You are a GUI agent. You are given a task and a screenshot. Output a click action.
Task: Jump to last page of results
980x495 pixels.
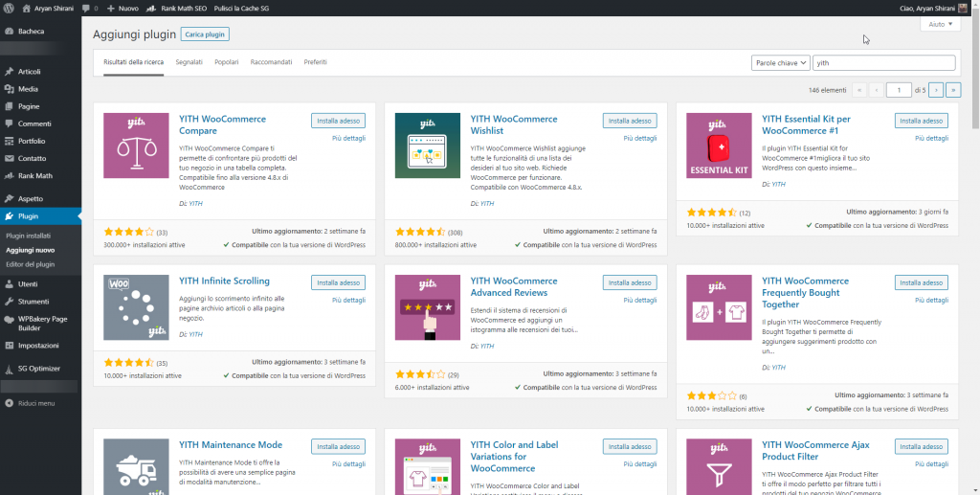click(953, 90)
